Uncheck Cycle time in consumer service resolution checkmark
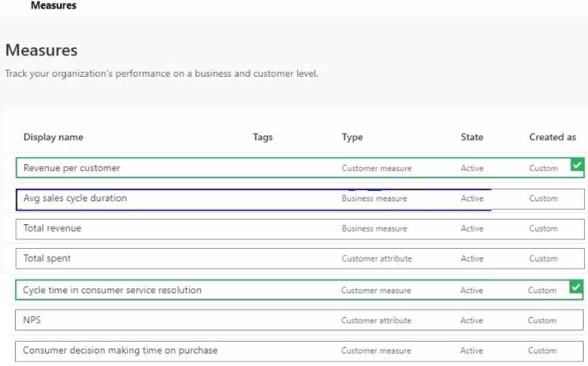The height and width of the screenshot is (366, 588). click(576, 287)
